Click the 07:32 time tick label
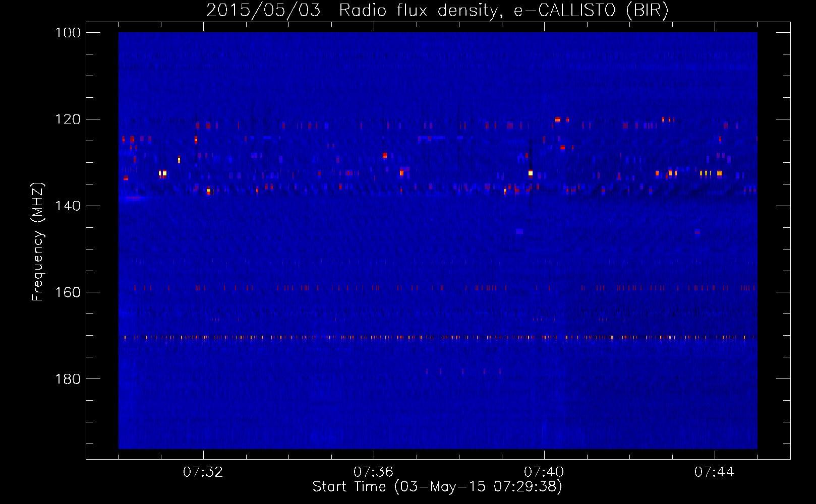Screen dimensions: 816x504 tap(203, 472)
